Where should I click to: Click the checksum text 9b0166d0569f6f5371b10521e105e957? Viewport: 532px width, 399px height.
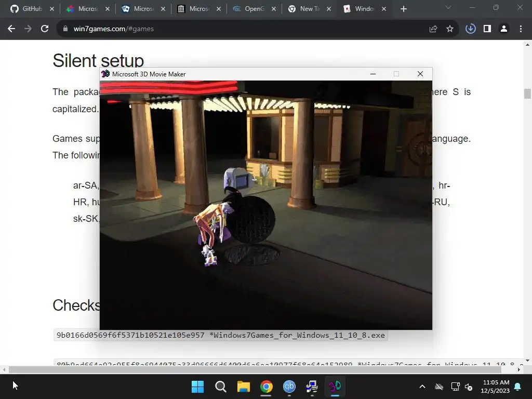point(130,335)
